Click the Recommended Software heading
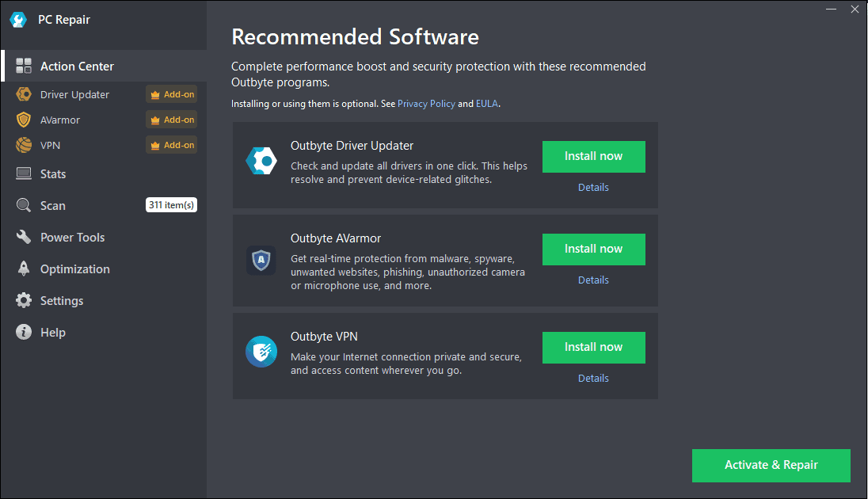Viewport: 868px width, 499px height. click(x=356, y=37)
